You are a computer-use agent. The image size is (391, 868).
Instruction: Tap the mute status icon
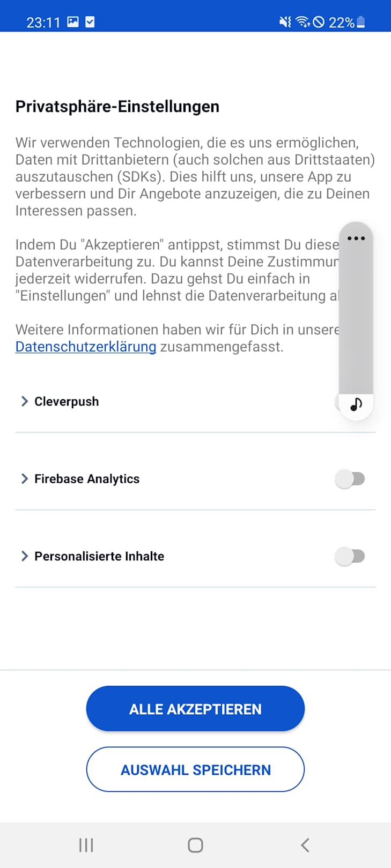[285, 22]
